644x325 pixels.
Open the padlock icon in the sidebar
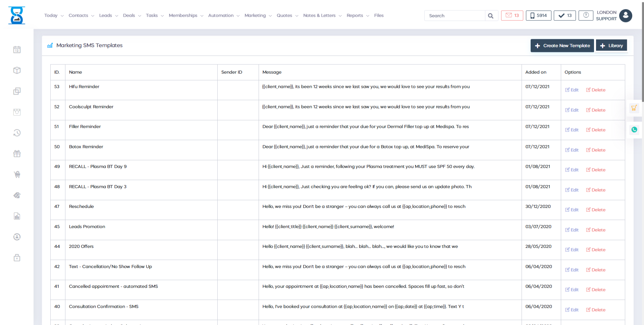(17, 258)
